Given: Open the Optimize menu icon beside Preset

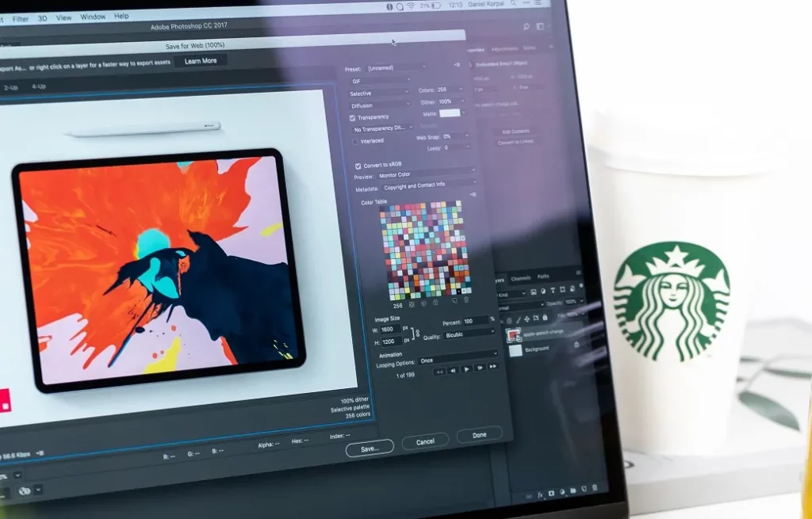Looking at the screenshot, I should tap(457, 65).
